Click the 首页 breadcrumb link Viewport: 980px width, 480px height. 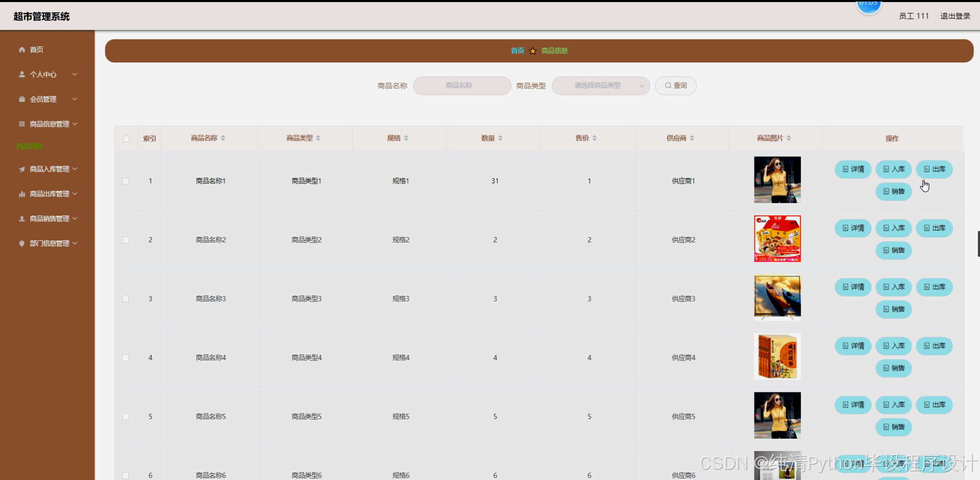tap(517, 51)
